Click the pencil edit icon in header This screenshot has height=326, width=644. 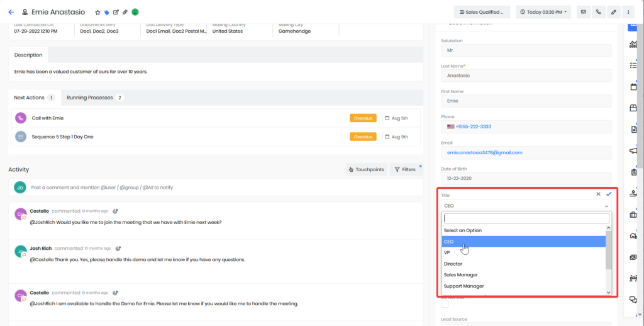coord(613,12)
